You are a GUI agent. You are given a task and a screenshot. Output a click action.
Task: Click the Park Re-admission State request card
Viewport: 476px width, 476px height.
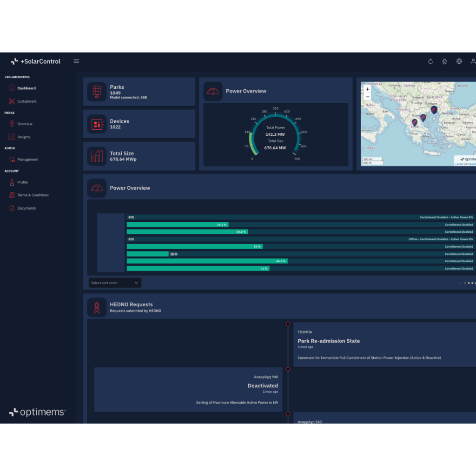pos(384,344)
